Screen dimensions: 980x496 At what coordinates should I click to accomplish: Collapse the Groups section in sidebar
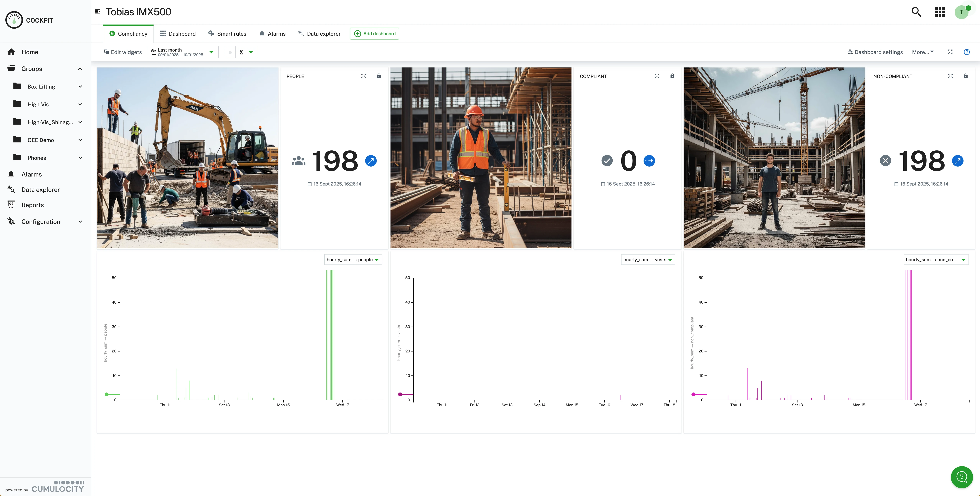pyautogui.click(x=80, y=68)
